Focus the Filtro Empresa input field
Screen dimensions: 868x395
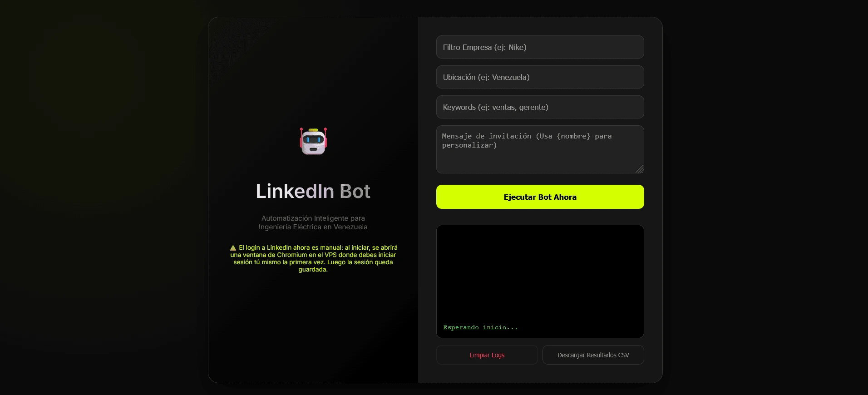[540, 47]
